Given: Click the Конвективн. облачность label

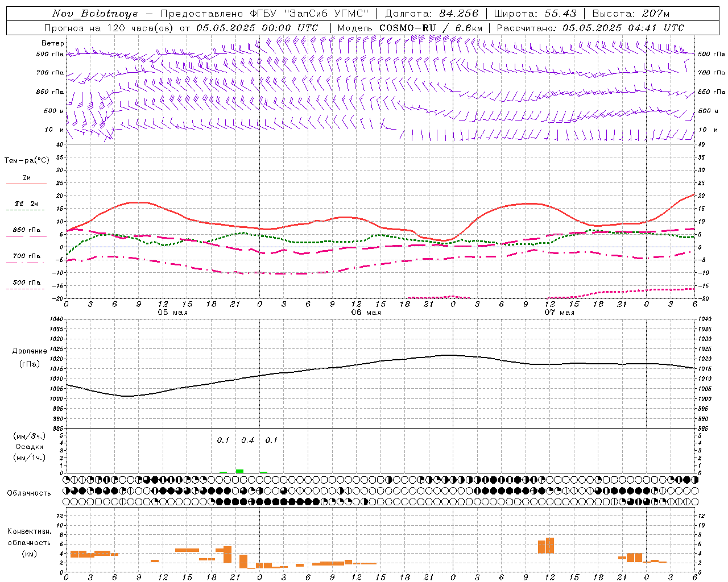Looking at the screenshot, I should tap(29, 537).
